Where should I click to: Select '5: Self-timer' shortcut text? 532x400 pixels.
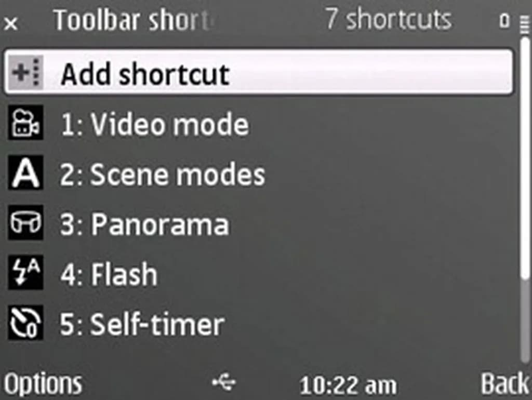tap(142, 325)
